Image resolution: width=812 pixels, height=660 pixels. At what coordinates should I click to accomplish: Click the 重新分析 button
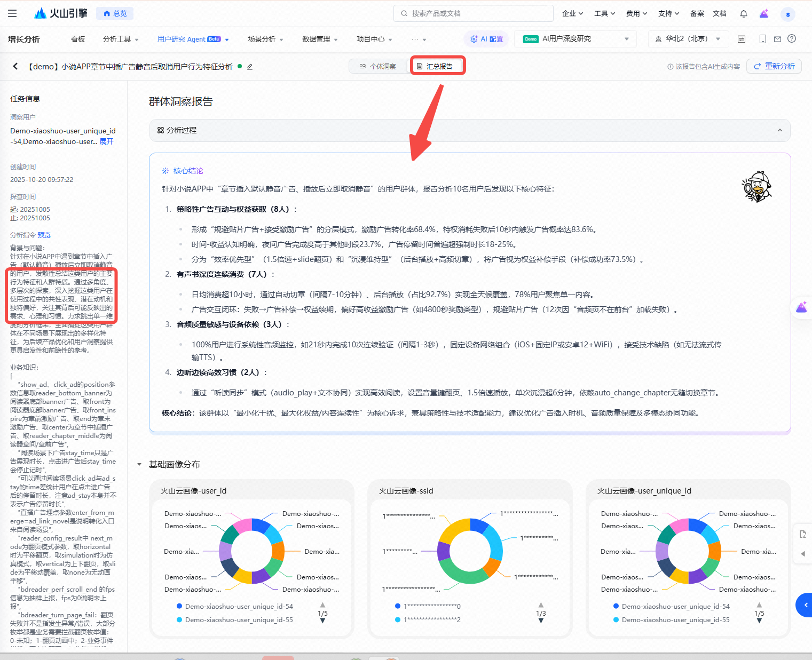point(774,66)
